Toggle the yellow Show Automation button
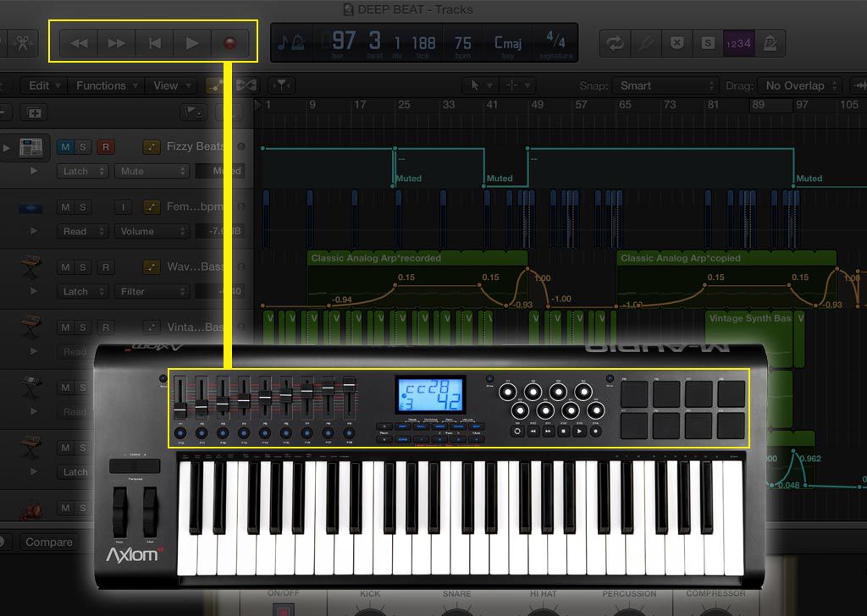Screen dimensions: 867x616 216,85
